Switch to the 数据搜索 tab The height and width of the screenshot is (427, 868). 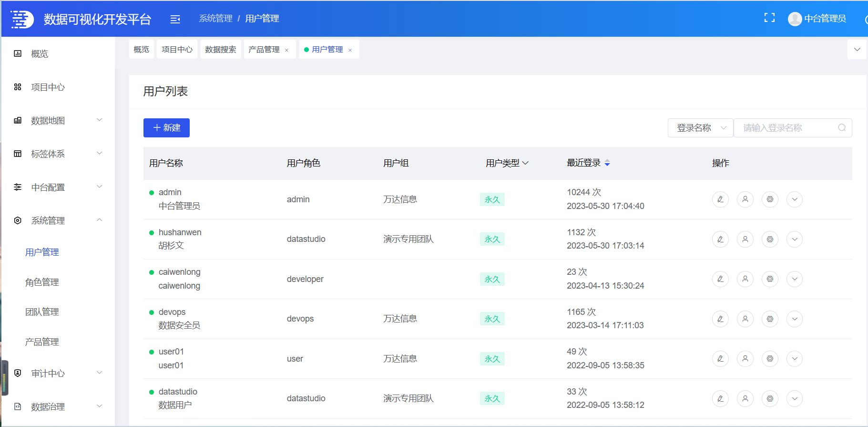pyautogui.click(x=221, y=49)
